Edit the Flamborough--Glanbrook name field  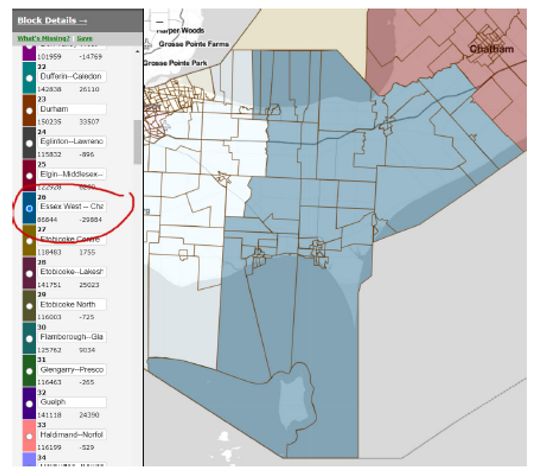[x=72, y=337]
